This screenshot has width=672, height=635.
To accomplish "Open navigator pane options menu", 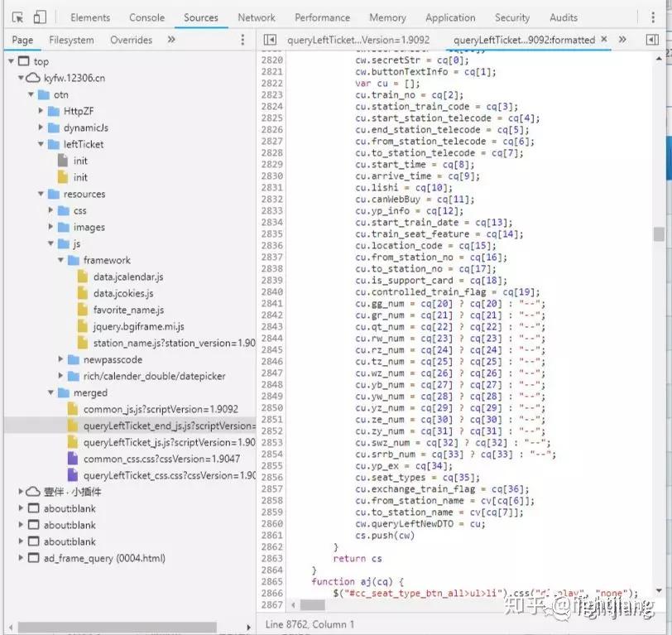I will point(242,40).
